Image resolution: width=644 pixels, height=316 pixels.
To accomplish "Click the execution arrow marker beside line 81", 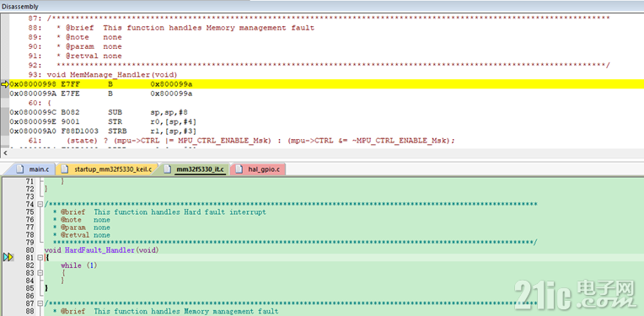I will click(8, 257).
